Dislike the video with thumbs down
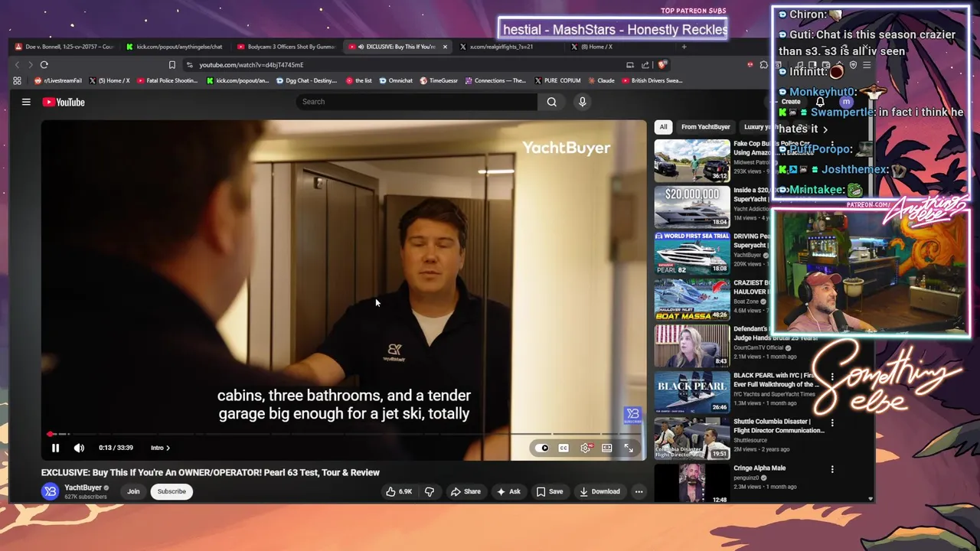Screen dimensions: 980x551 tap(430, 491)
